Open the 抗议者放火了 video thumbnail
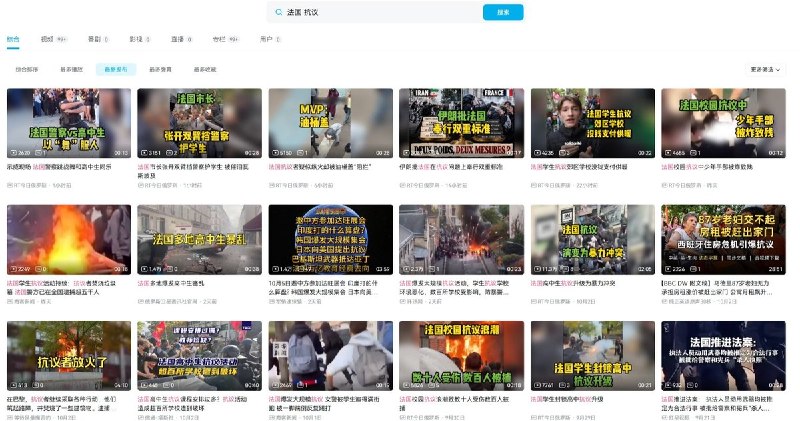Image resolution: width=800 pixels, height=421 pixels. (x=69, y=356)
